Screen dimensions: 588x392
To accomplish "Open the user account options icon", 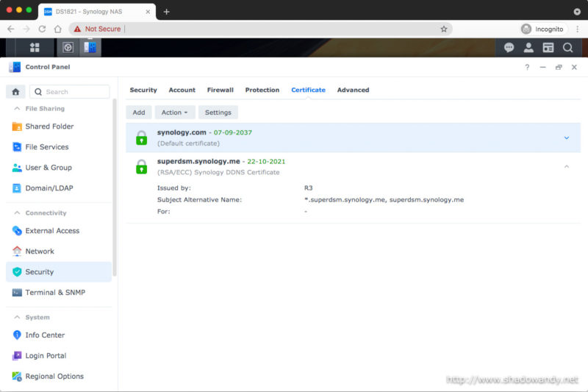I will (x=528, y=48).
